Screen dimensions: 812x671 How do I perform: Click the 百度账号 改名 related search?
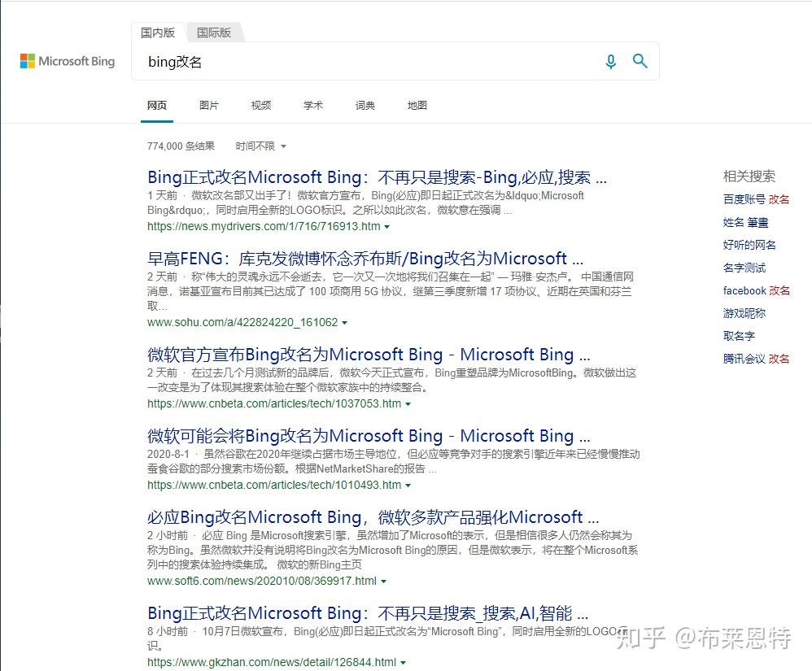click(756, 199)
